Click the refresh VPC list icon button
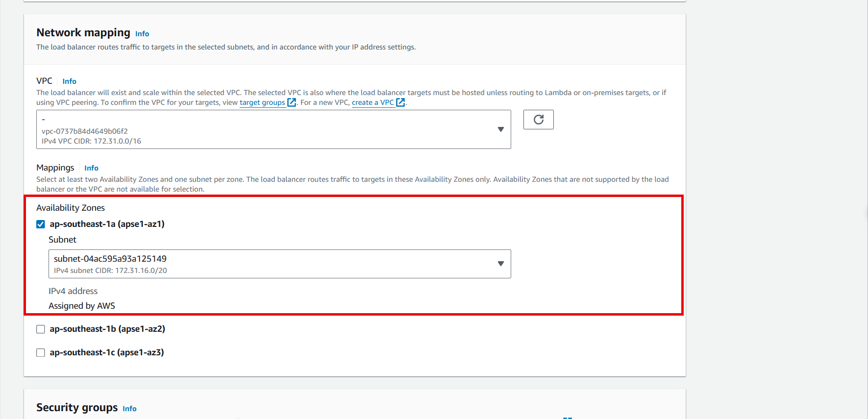868x419 pixels. tap(538, 120)
